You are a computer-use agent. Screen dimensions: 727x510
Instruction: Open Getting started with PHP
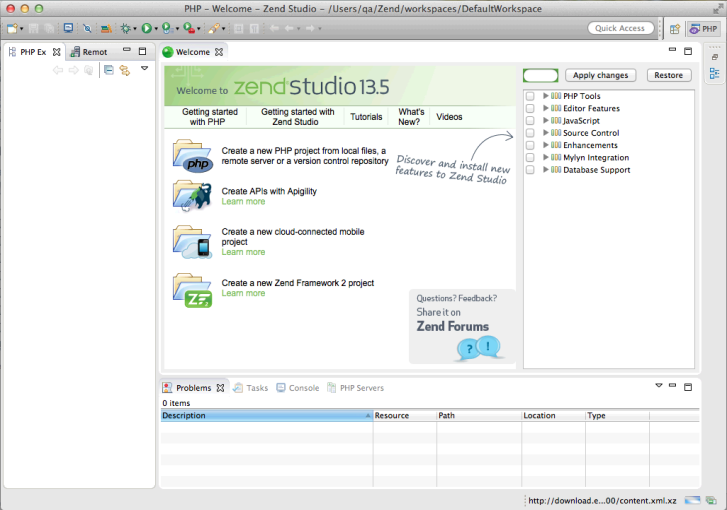click(209, 117)
